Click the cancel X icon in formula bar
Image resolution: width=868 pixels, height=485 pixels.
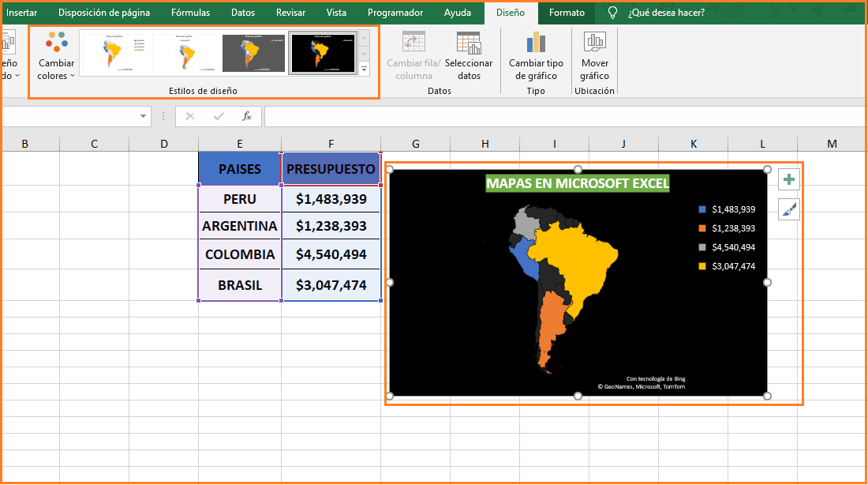pyautogui.click(x=189, y=116)
